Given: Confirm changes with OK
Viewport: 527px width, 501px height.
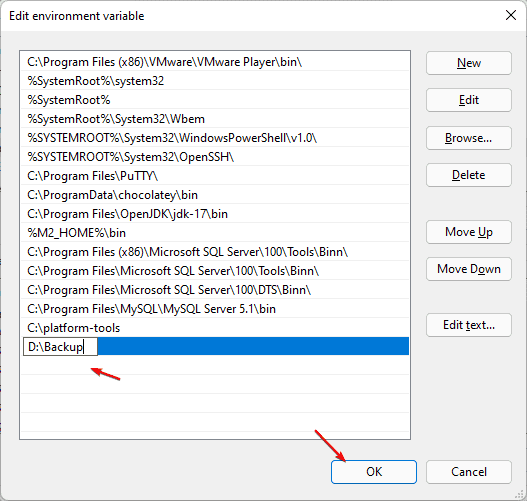Looking at the screenshot, I should click(374, 472).
